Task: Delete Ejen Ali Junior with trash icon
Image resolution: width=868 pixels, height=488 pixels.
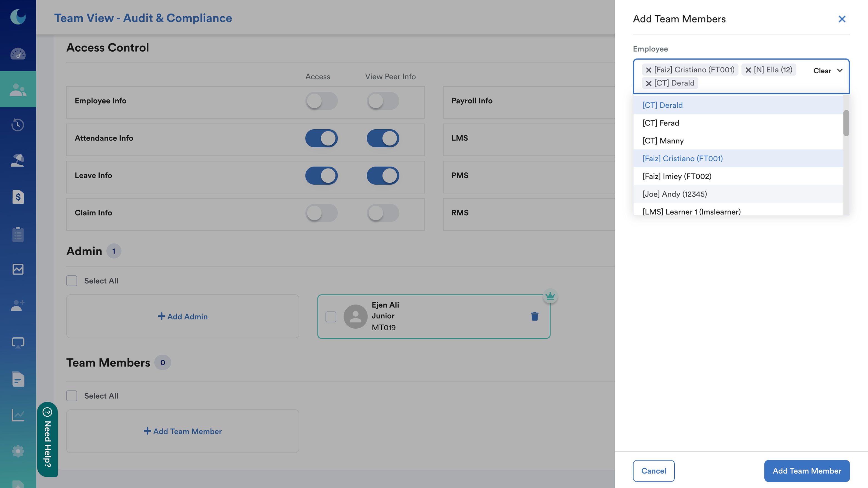Action: click(x=534, y=316)
